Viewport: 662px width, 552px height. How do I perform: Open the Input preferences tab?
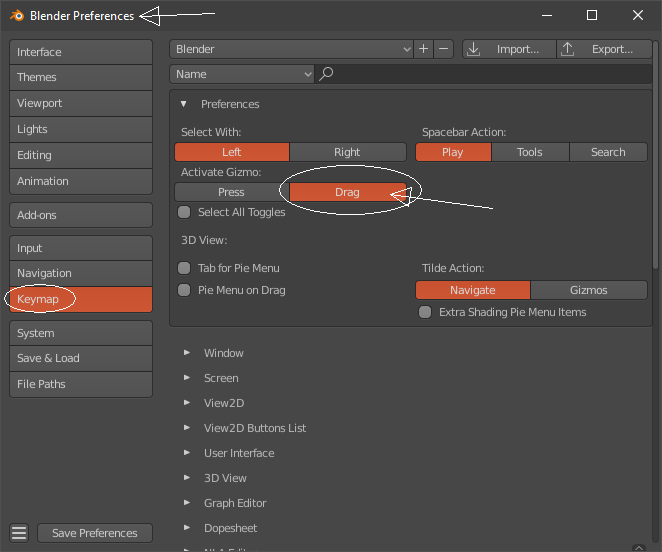[81, 248]
